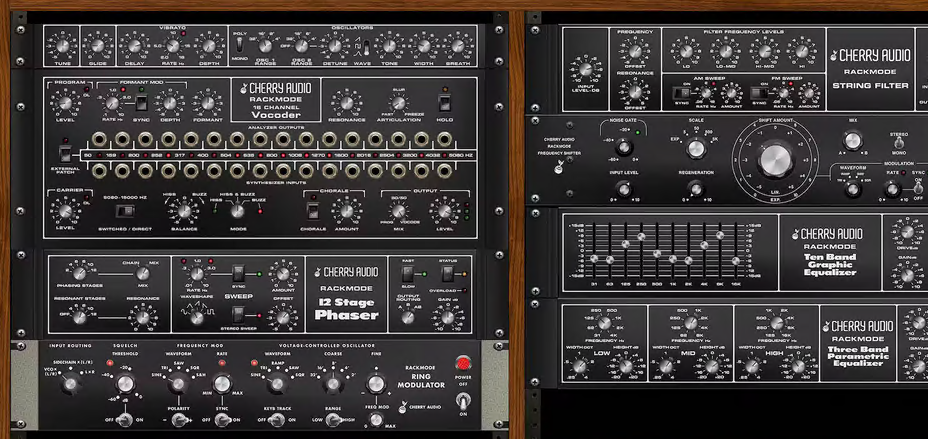Flip the Switched / Direct switch

click(x=125, y=211)
